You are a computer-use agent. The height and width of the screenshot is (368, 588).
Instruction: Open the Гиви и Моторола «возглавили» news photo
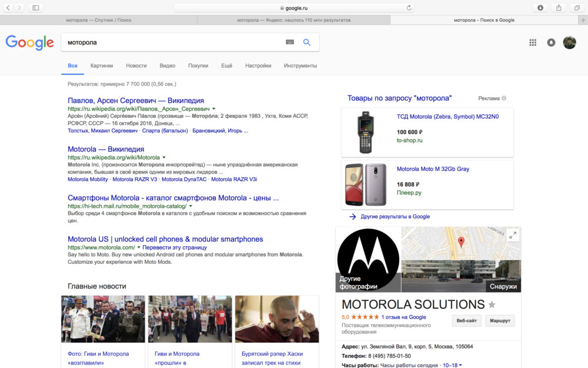[x=103, y=319]
